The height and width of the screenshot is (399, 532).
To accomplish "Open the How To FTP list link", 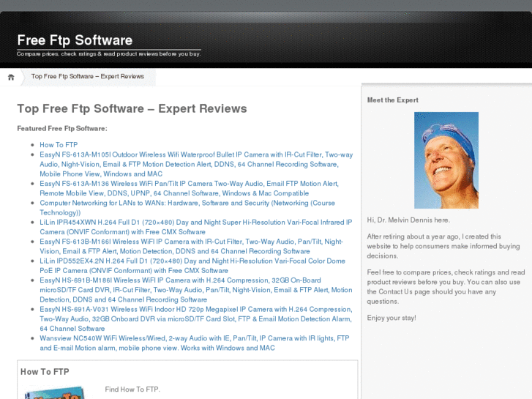I will click(x=59, y=145).
